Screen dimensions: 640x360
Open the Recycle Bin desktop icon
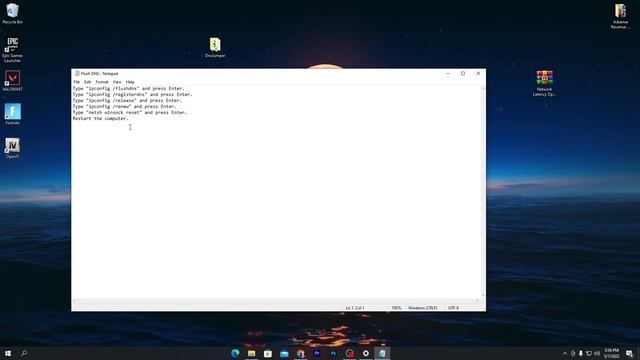point(12,13)
